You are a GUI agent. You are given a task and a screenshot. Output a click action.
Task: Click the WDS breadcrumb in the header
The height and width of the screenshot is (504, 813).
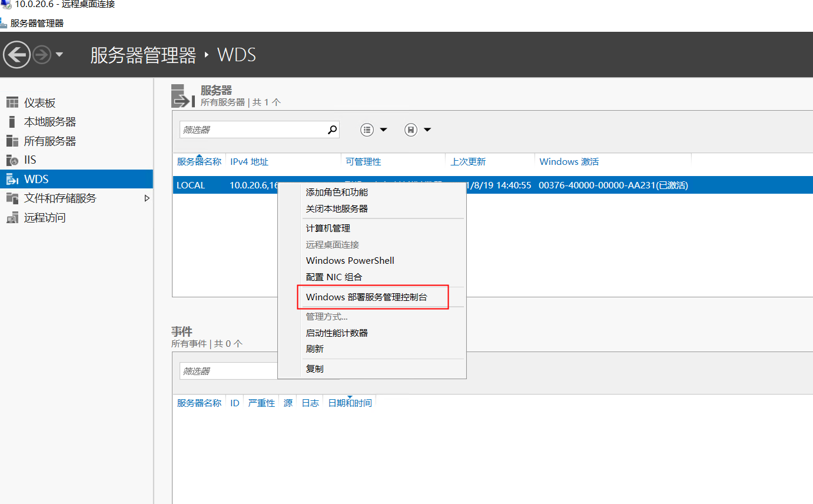click(237, 55)
